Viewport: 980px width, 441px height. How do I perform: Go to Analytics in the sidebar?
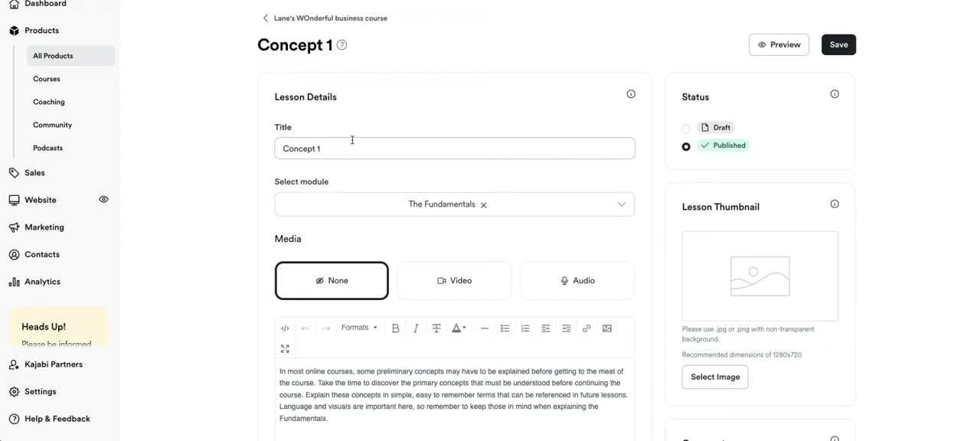(42, 282)
